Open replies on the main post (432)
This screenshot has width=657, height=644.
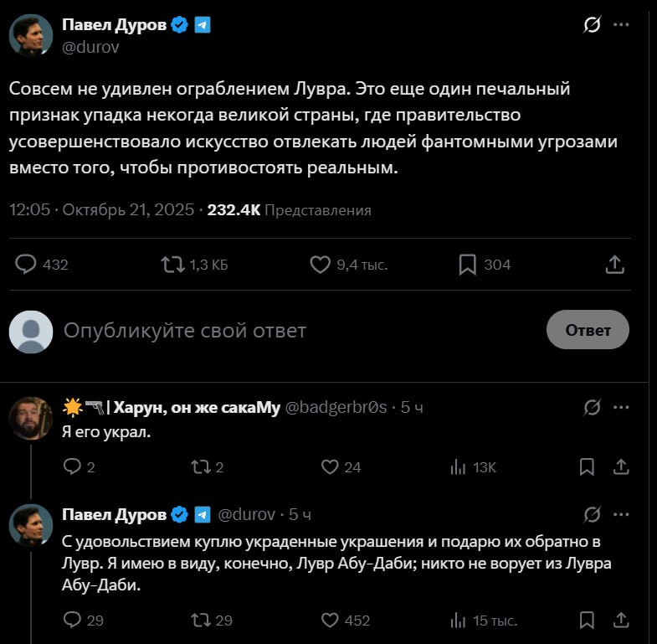(28, 265)
